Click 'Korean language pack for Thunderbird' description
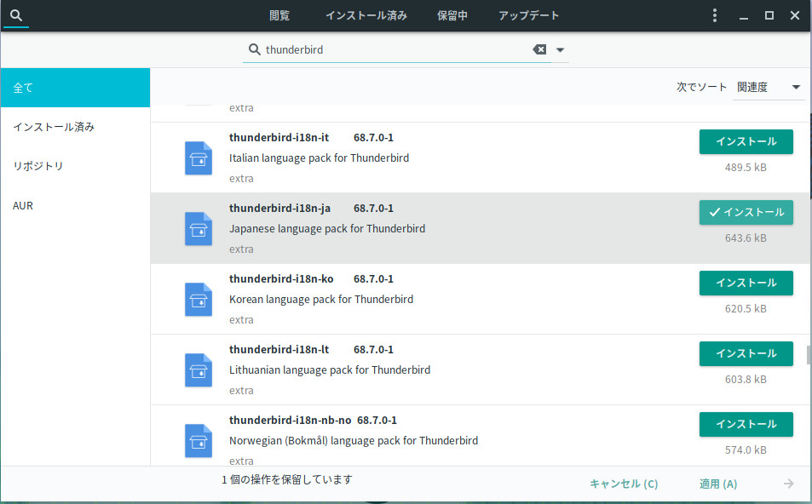Image resolution: width=812 pixels, height=504 pixels. tap(321, 300)
